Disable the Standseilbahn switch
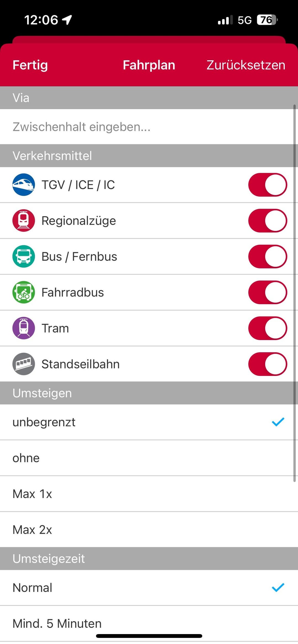Screen dimensions: 298x644 click(x=267, y=364)
